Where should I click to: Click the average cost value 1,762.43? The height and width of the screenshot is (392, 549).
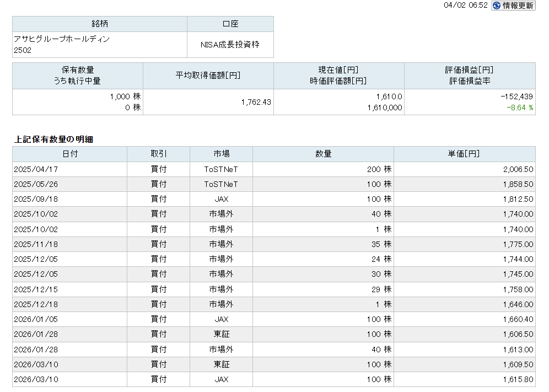coord(256,102)
